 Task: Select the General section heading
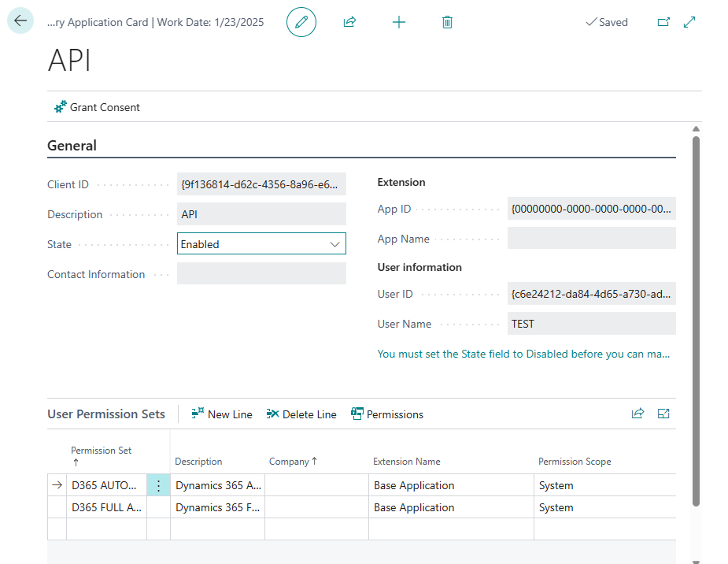[x=72, y=145]
